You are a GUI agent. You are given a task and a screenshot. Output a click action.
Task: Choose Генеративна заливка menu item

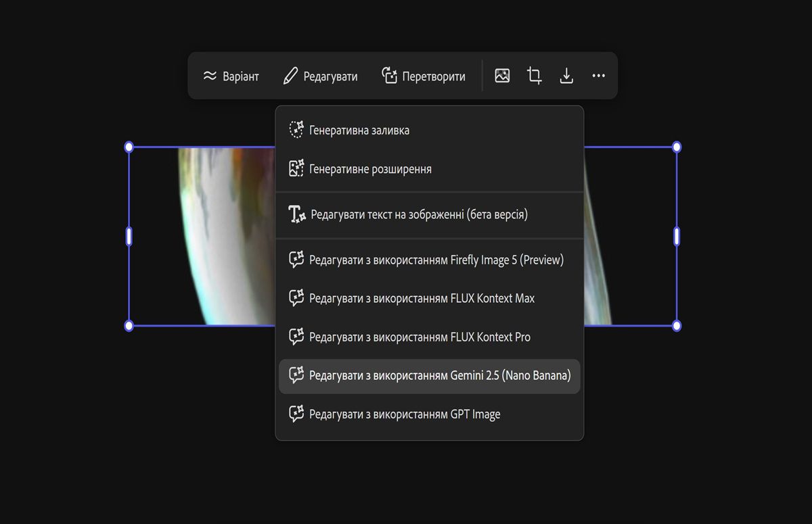(429, 130)
